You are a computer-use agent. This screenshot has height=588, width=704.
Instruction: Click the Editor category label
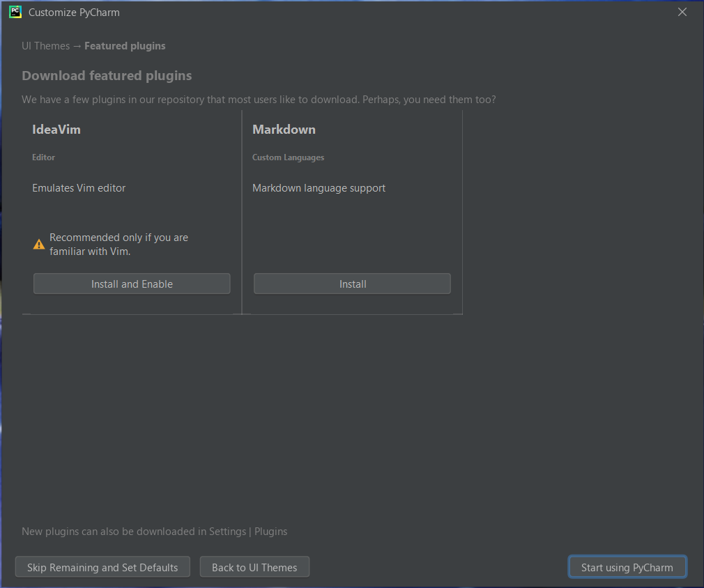click(43, 157)
